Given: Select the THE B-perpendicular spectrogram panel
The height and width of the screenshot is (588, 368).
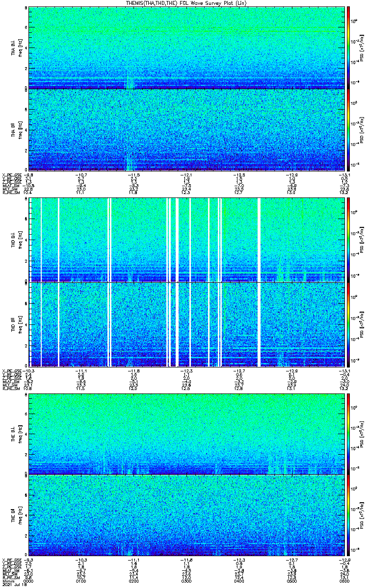Looking at the screenshot, I should 185,433.
